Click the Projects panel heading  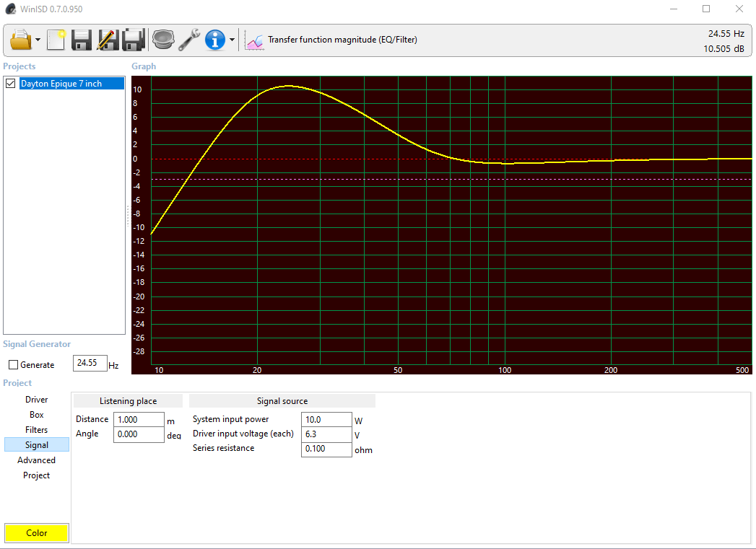coord(19,66)
